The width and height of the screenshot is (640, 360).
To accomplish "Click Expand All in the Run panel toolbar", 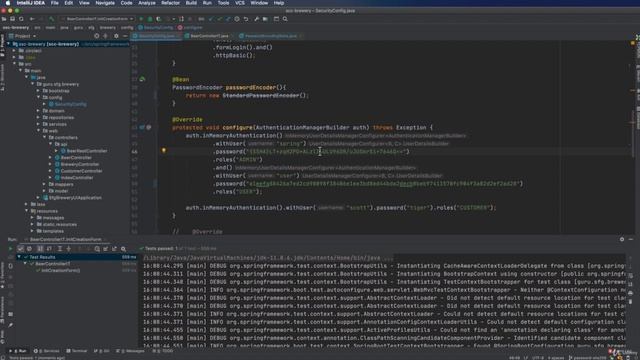I will 60,249.
